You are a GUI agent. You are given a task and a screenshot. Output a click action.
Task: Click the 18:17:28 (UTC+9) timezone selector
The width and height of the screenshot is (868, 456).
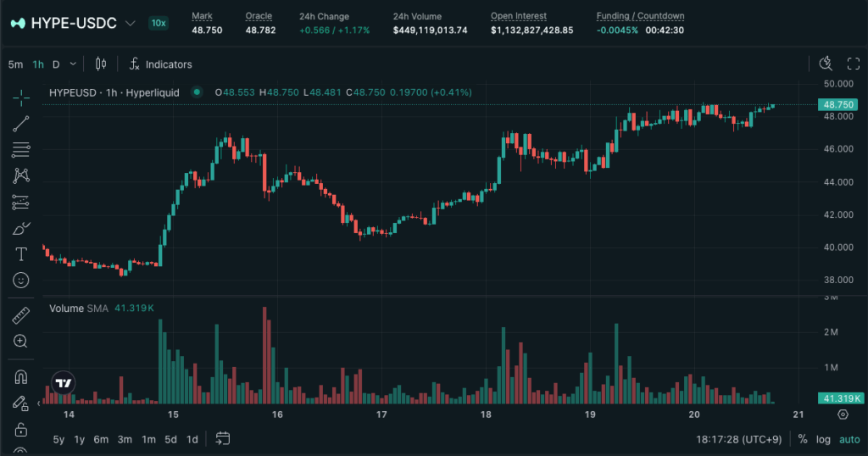pyautogui.click(x=738, y=439)
